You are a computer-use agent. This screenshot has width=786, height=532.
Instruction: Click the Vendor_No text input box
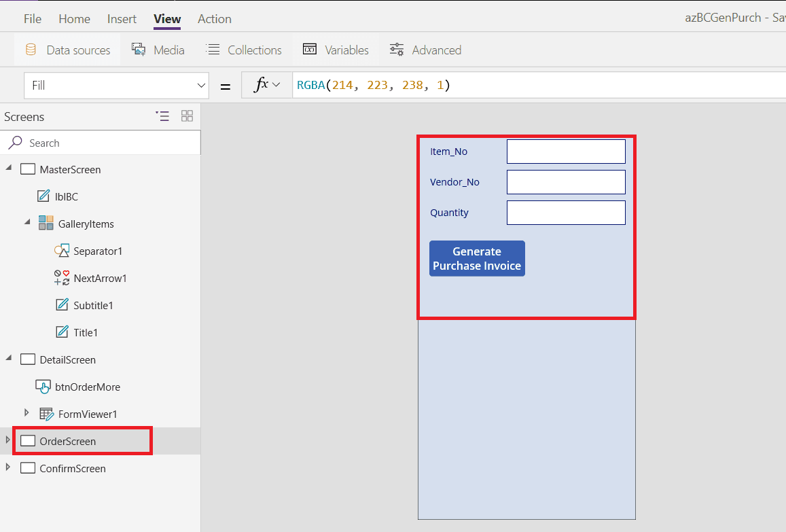click(x=566, y=182)
